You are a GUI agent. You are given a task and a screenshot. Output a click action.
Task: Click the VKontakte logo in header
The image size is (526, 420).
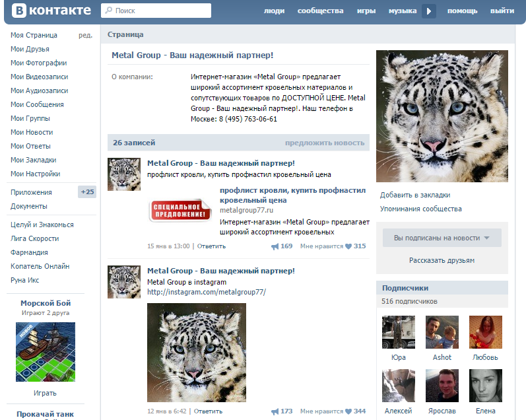[x=51, y=11]
